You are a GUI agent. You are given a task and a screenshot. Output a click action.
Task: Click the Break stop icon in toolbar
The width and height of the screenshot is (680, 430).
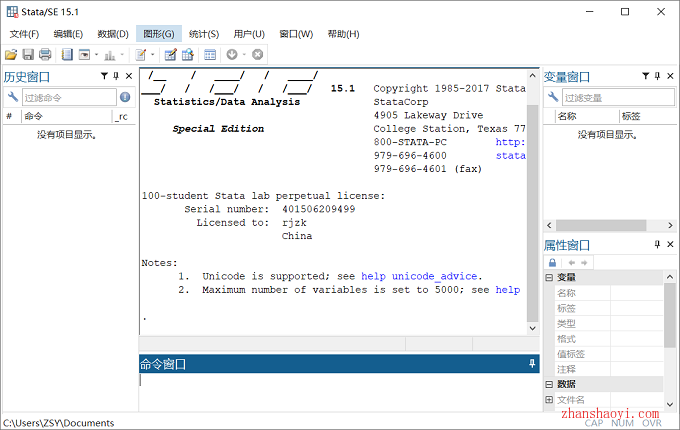click(x=258, y=55)
